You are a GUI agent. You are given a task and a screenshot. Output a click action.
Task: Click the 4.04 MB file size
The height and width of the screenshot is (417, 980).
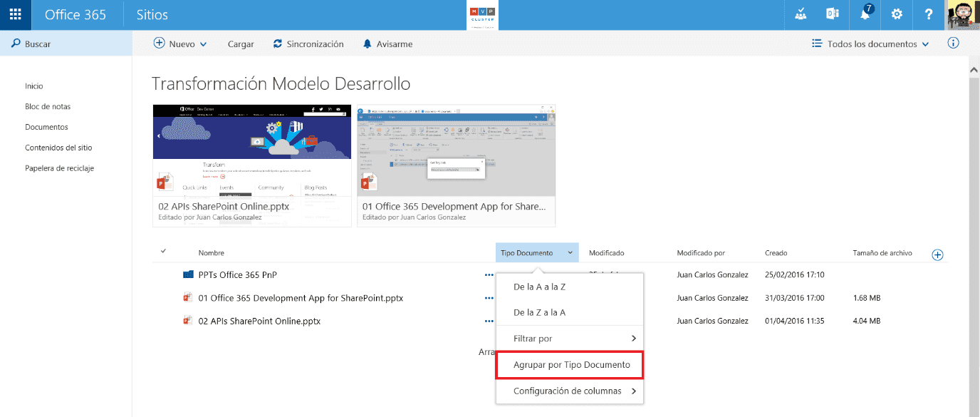pos(867,321)
